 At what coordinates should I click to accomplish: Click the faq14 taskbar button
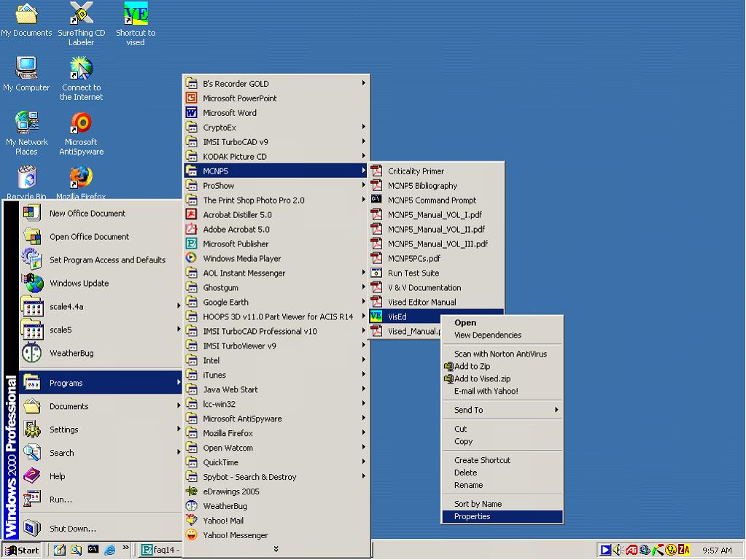pyautogui.click(x=160, y=550)
